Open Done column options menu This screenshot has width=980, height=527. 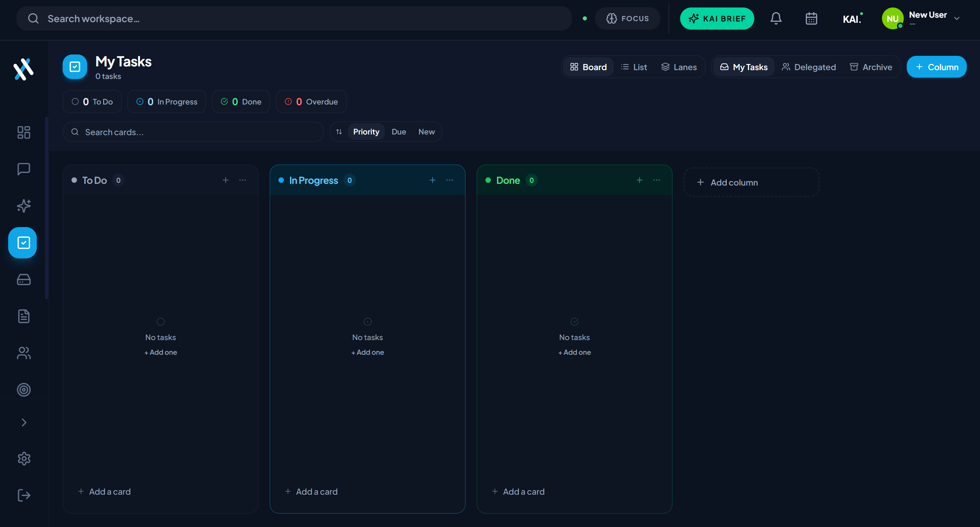click(657, 180)
